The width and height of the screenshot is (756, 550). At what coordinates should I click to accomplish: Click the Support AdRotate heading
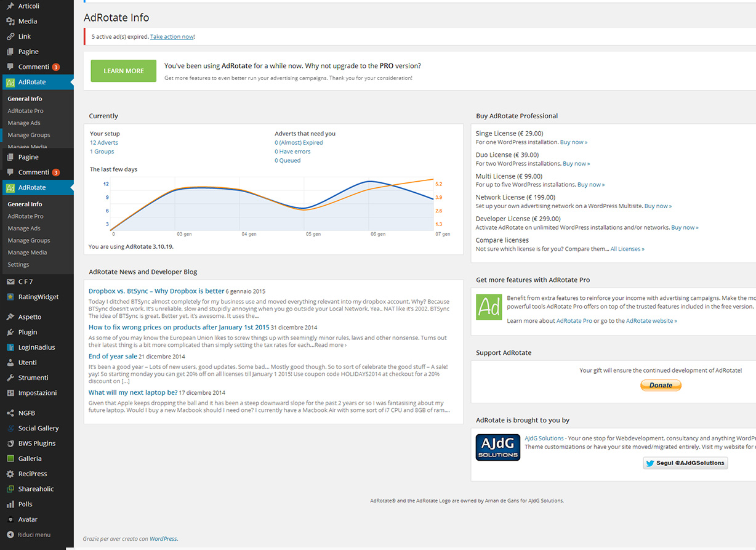point(504,353)
